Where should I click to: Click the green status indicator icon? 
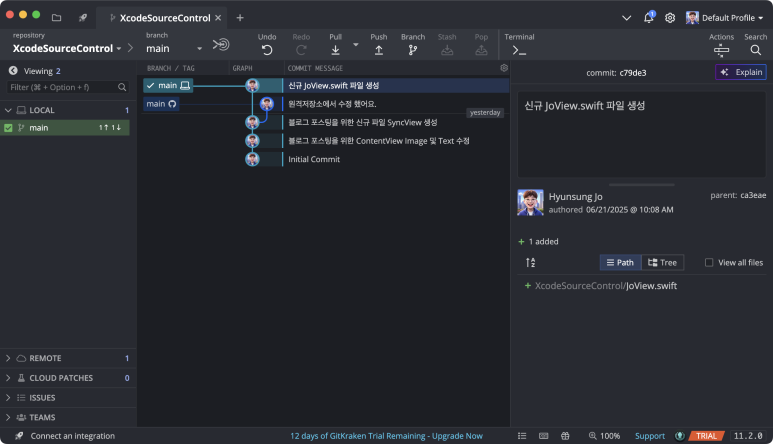[x=680, y=436]
